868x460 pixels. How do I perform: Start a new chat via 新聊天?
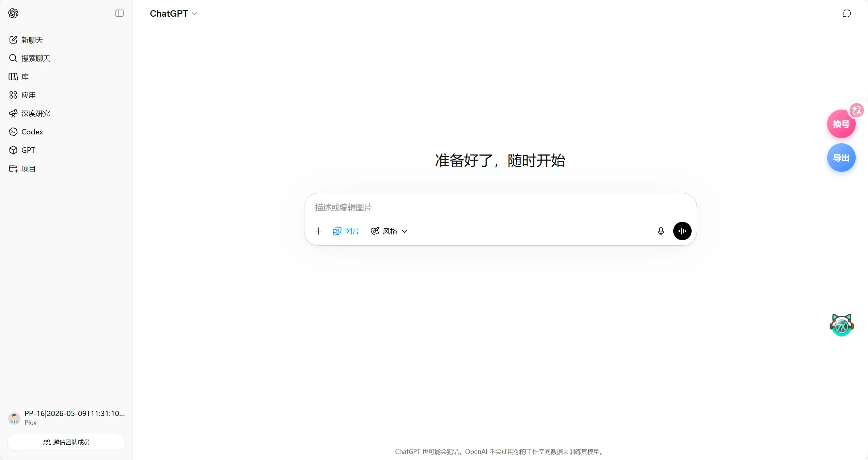tap(66, 40)
